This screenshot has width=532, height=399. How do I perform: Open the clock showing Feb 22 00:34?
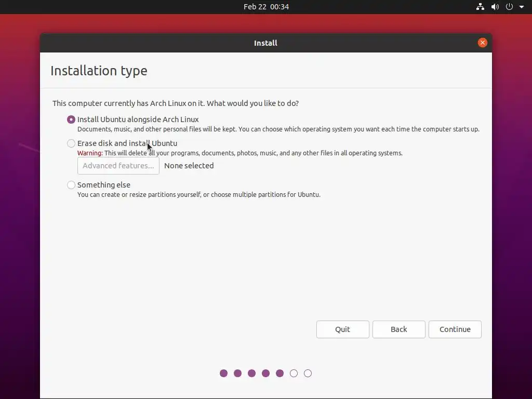[x=266, y=7]
